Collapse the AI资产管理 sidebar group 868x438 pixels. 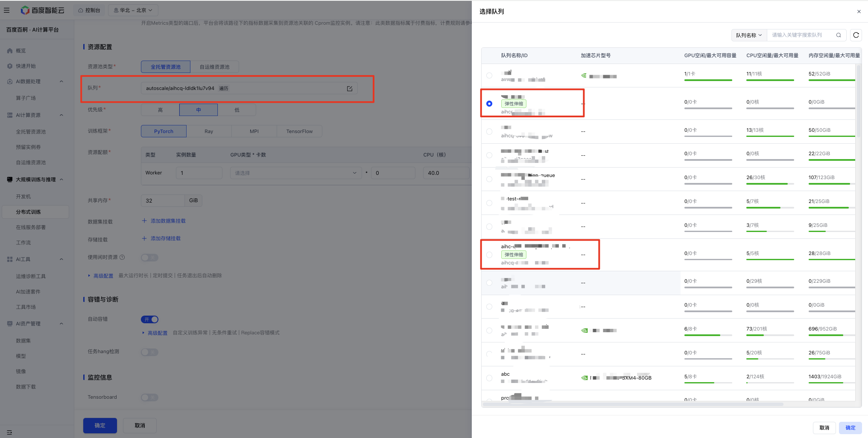61,324
